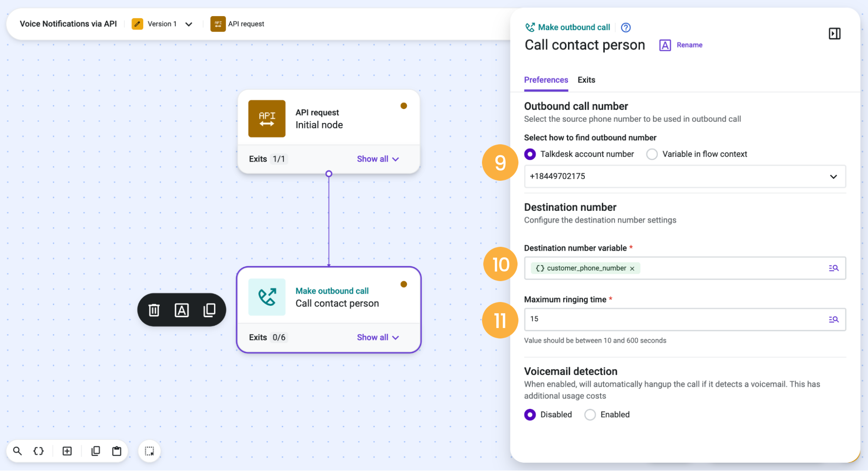Enable voicemail detection

tap(590, 415)
